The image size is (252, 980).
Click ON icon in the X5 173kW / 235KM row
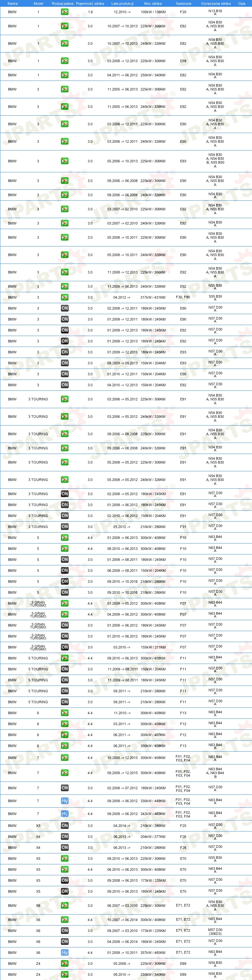(65, 880)
